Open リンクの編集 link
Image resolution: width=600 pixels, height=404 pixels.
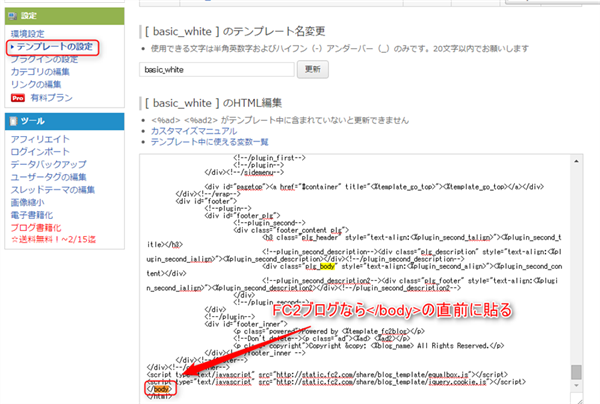(x=36, y=84)
